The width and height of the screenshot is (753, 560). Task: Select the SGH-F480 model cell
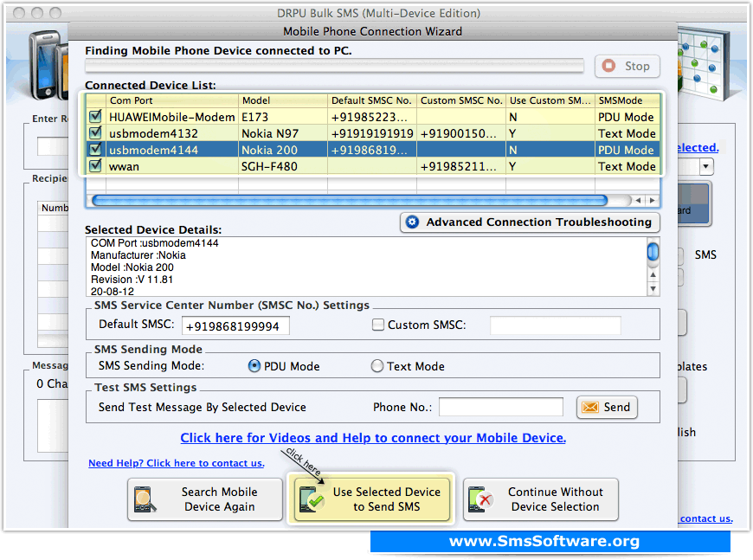tap(283, 166)
